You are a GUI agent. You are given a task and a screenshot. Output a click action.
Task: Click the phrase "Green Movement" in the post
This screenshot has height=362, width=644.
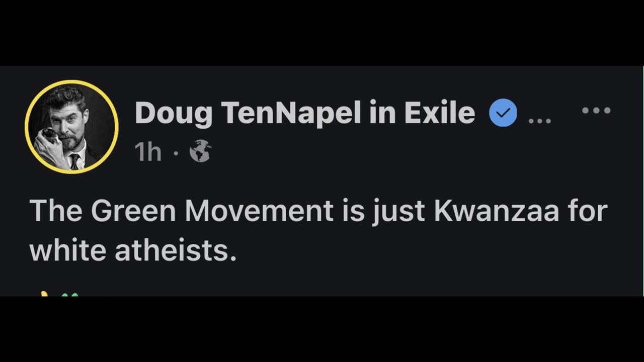(212, 211)
